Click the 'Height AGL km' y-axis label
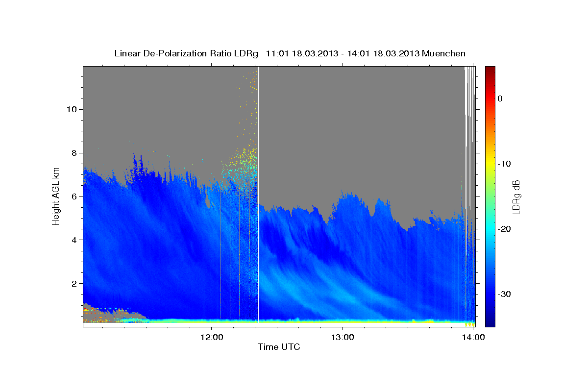The width and height of the screenshot is (588, 392). pyautogui.click(x=56, y=196)
